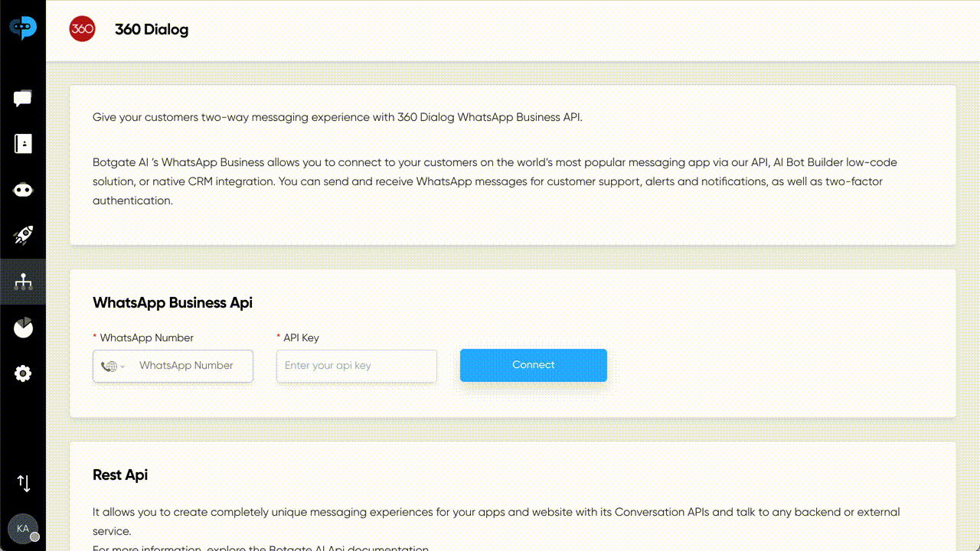The image size is (980, 551).
Task: Select the integrations hierarchy icon
Action: (x=23, y=282)
